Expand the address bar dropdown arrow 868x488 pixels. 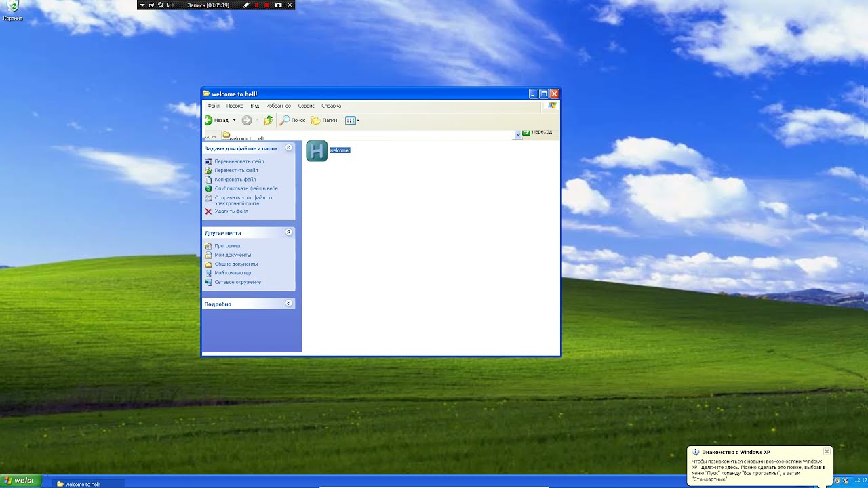[518, 135]
